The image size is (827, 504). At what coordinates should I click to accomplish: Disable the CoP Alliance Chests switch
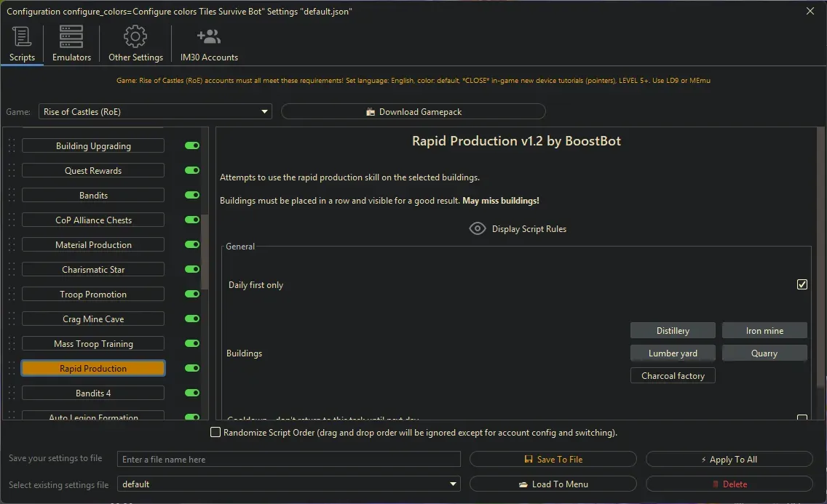(x=192, y=220)
